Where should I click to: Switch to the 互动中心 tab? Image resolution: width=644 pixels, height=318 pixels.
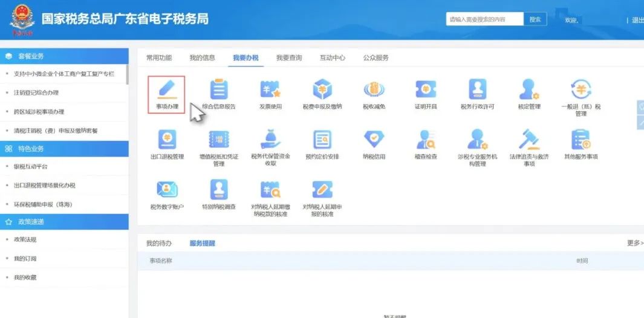click(332, 57)
